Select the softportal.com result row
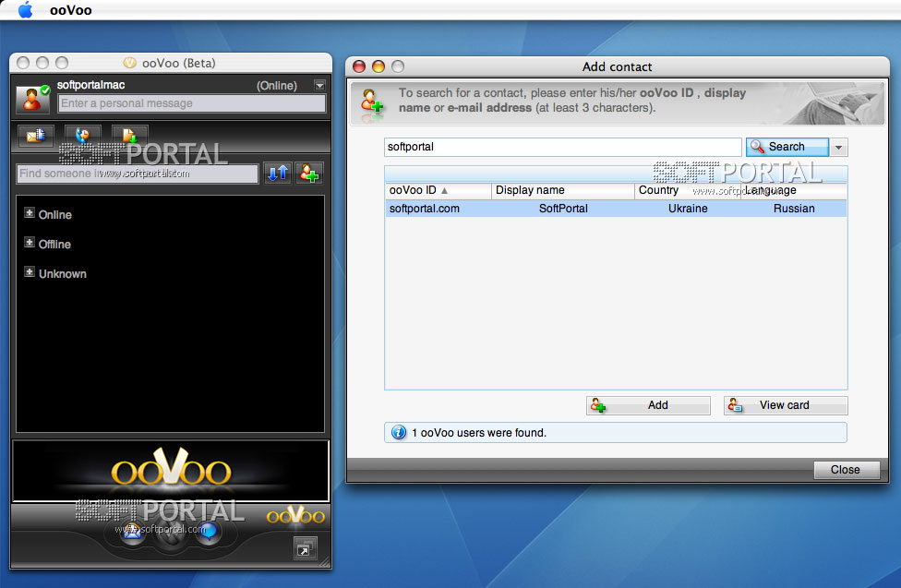The image size is (901, 588). [x=616, y=209]
